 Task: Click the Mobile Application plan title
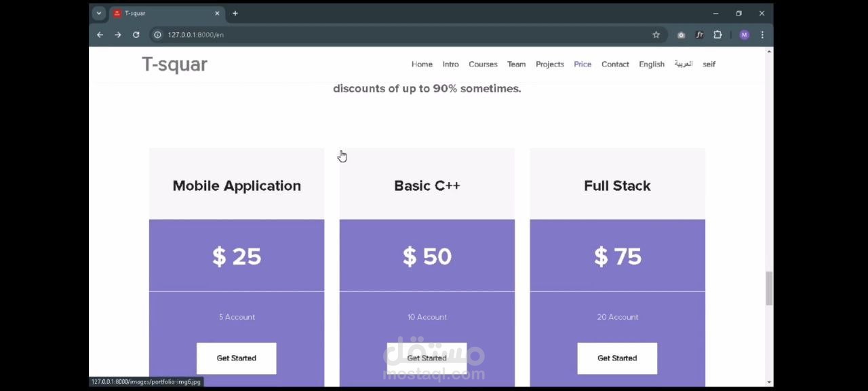pyautogui.click(x=237, y=186)
